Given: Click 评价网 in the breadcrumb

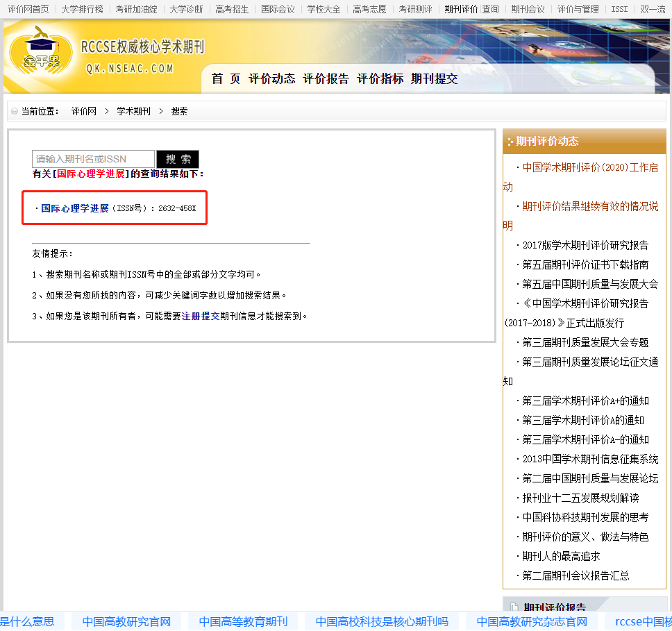Looking at the screenshot, I should [83, 111].
